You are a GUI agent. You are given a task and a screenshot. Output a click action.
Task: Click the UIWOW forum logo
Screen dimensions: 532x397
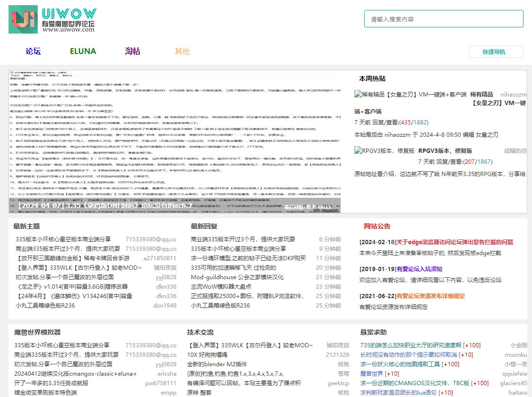[x=52, y=19]
